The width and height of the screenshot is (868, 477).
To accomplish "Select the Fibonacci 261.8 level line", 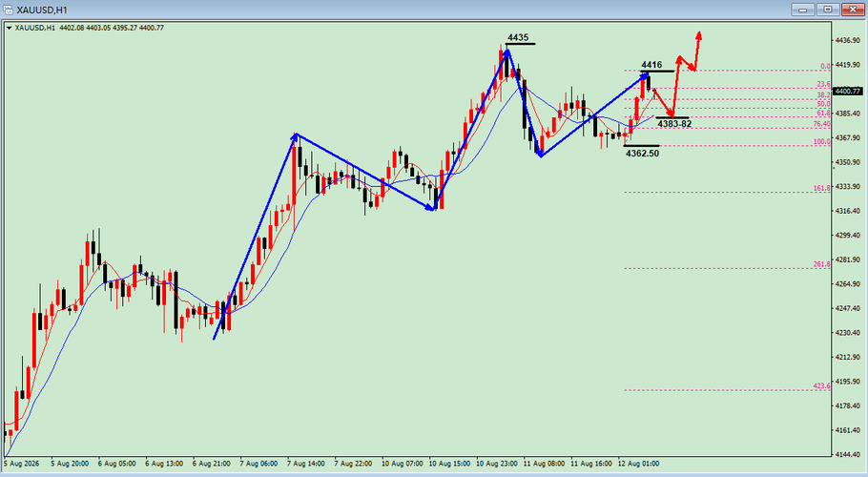I will (728, 268).
